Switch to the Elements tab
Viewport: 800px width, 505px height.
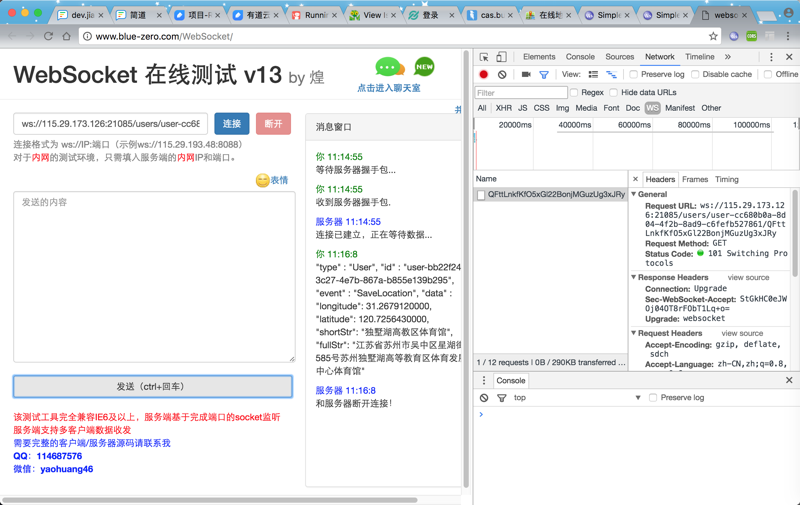pyautogui.click(x=539, y=57)
